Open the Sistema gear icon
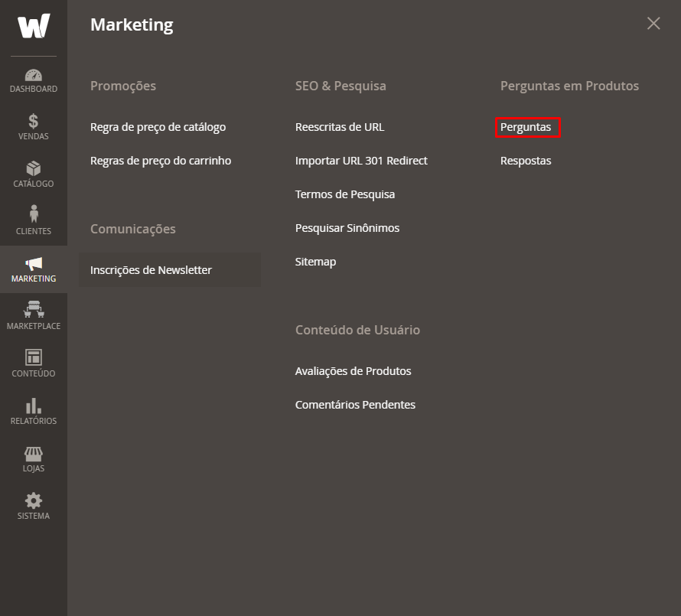The image size is (681, 616). pos(34,501)
